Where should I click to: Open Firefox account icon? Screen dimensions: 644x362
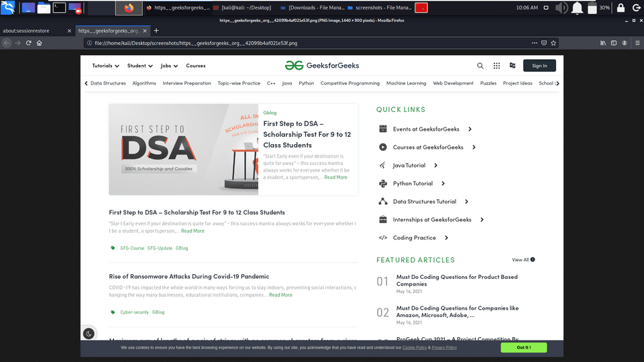tap(625, 43)
